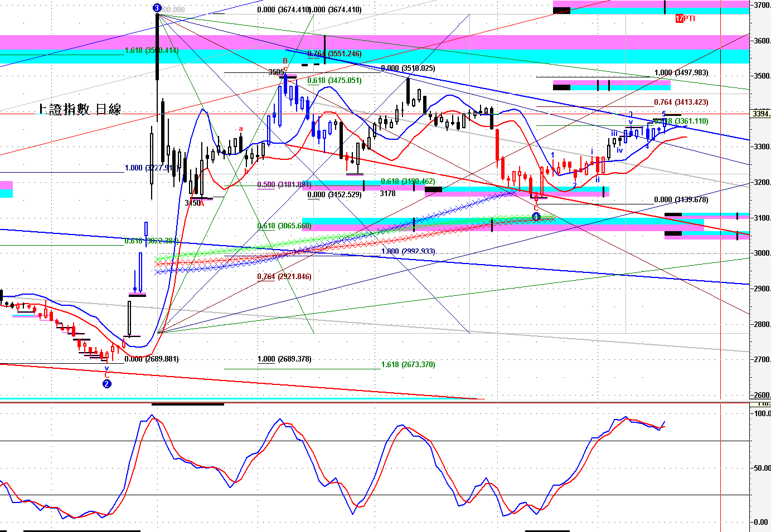Click the 3178 price annotation
This screenshot has width=771, height=532.
coord(388,193)
